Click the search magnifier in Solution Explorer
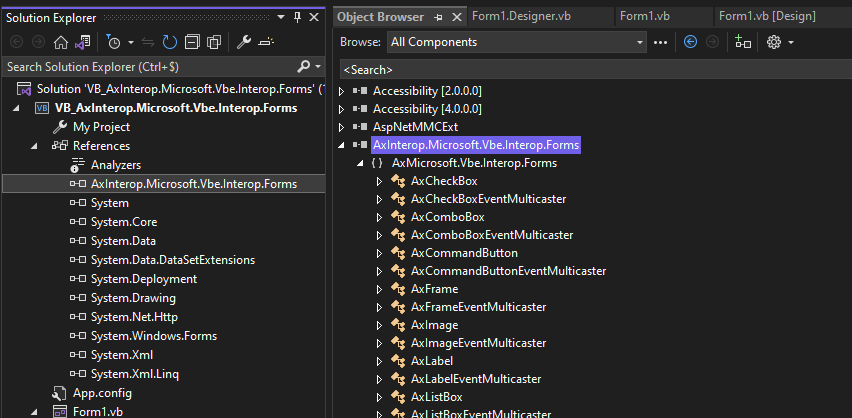Viewport: 852px width, 418px height. 303,67
